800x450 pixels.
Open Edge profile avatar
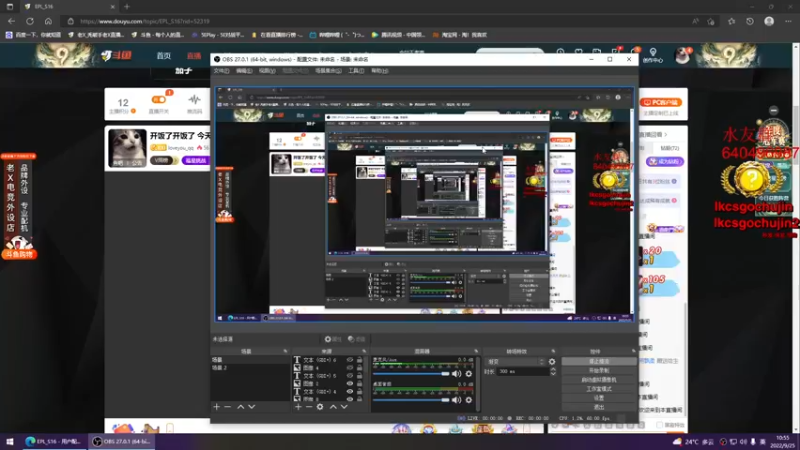[769, 21]
